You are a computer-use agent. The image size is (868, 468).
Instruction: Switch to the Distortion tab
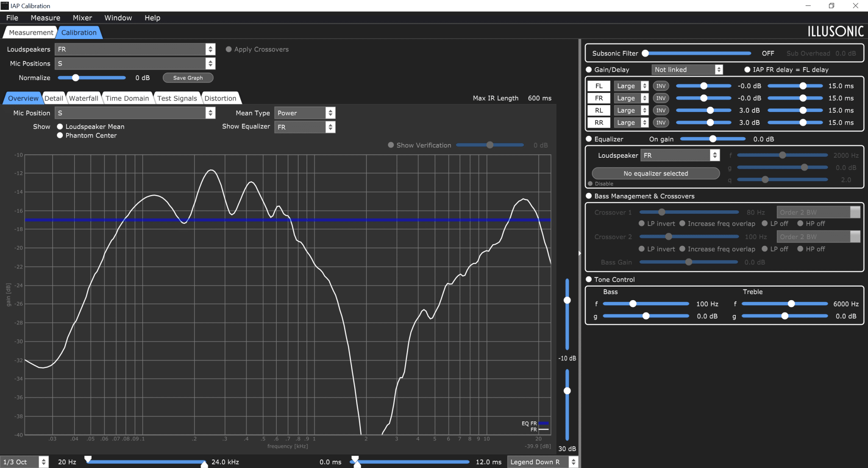220,98
